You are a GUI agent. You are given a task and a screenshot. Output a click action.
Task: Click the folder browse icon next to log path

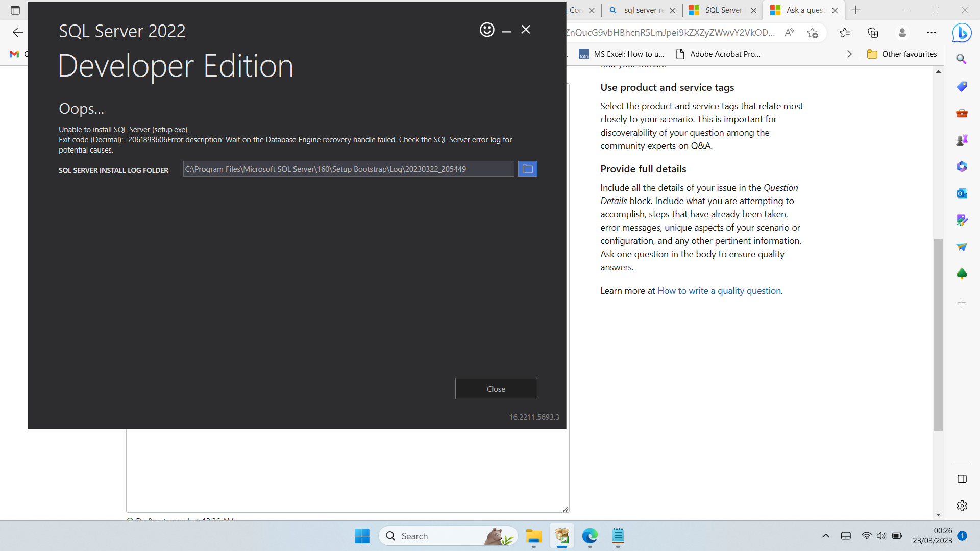tap(528, 169)
